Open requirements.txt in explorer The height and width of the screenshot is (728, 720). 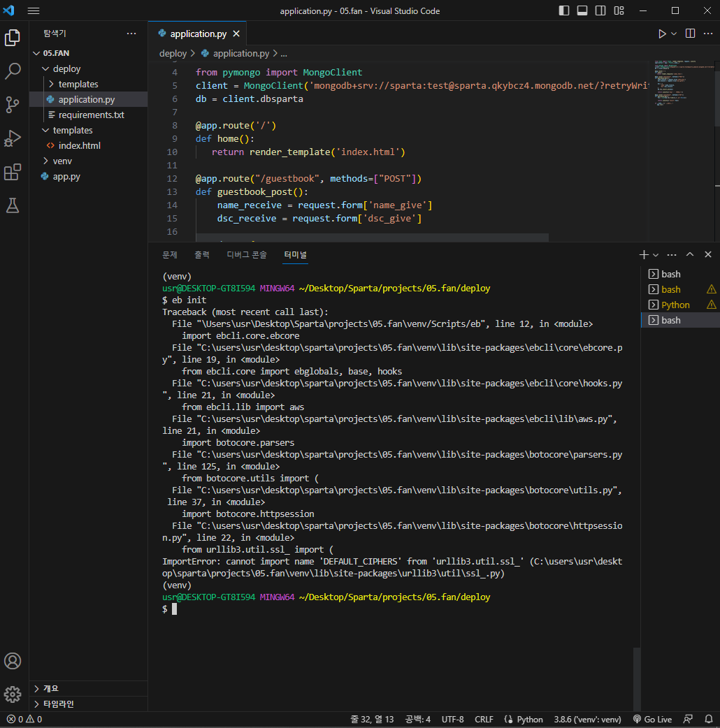[x=88, y=115]
